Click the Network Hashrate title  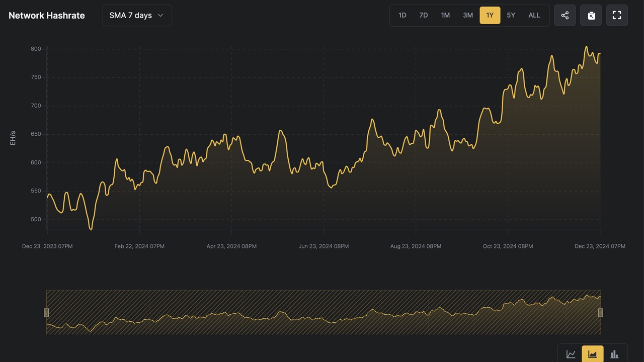click(x=46, y=15)
